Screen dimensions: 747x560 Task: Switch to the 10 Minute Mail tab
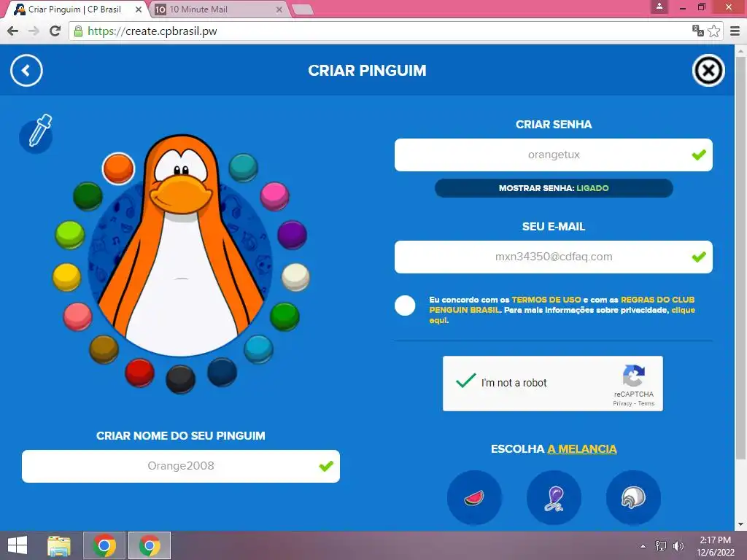219,9
